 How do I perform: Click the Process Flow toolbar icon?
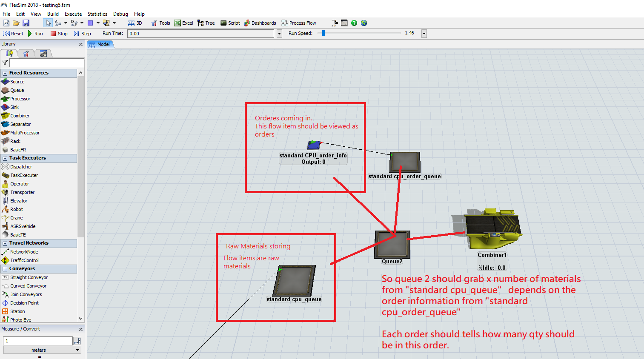click(x=298, y=23)
